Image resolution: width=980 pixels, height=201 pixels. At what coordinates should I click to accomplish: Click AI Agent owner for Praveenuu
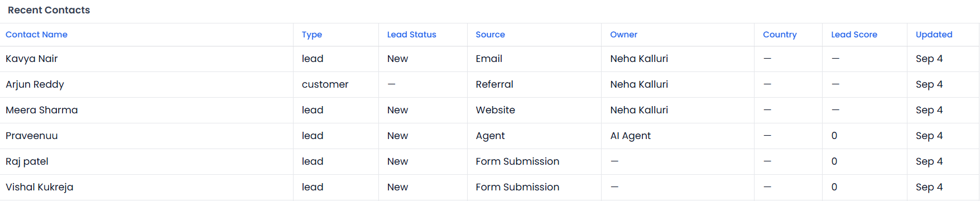[630, 136]
